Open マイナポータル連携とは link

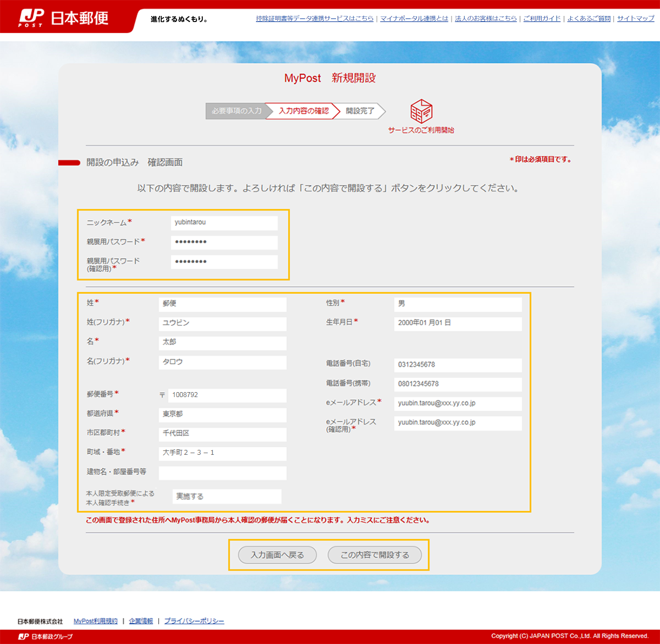414,18
